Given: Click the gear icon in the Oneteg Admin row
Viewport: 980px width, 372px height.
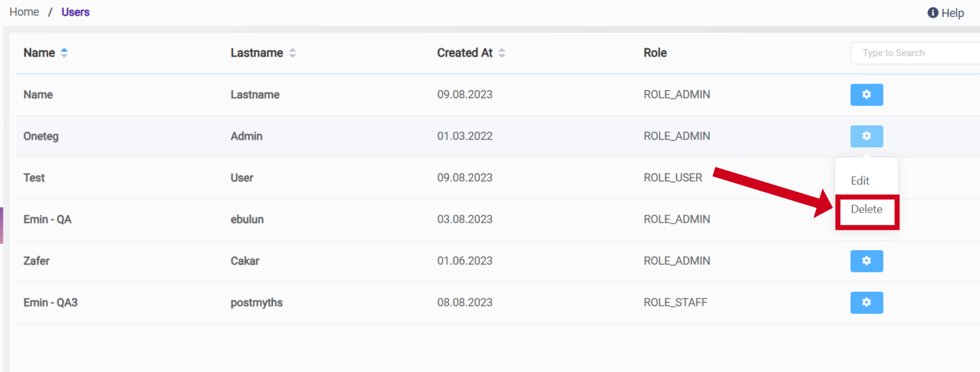Looking at the screenshot, I should point(866,136).
